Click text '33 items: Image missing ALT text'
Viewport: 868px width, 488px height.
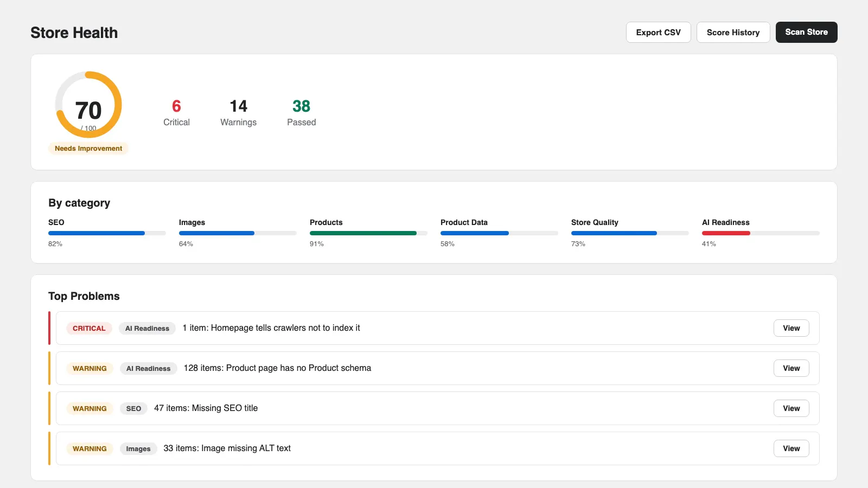(x=227, y=448)
